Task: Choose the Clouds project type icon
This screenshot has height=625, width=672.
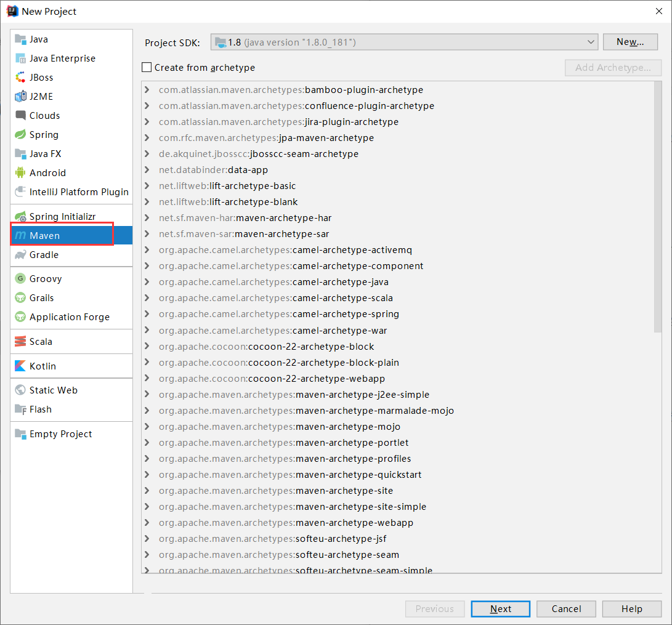Action: point(21,115)
